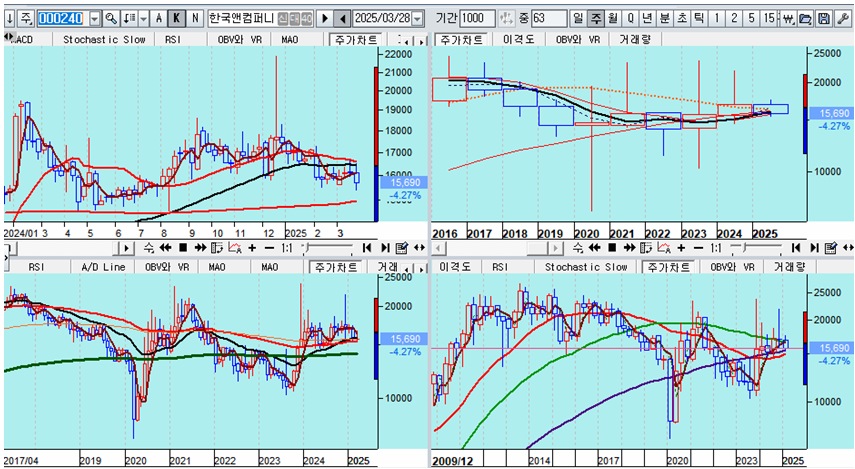Click the 5 interval button
Image resolution: width=855 pixels, height=469 pixels.
751,19
